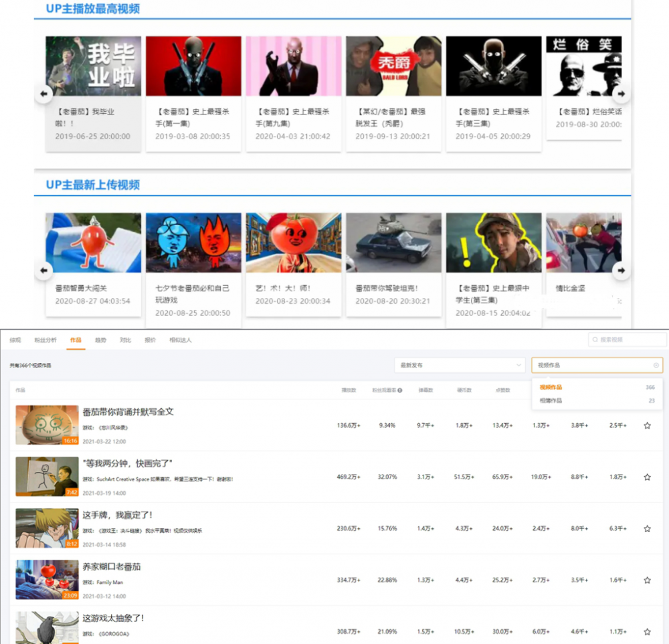This screenshot has height=644, width=669.
Task: Star the 养家糊口老番茄 video row
Action: (x=647, y=580)
